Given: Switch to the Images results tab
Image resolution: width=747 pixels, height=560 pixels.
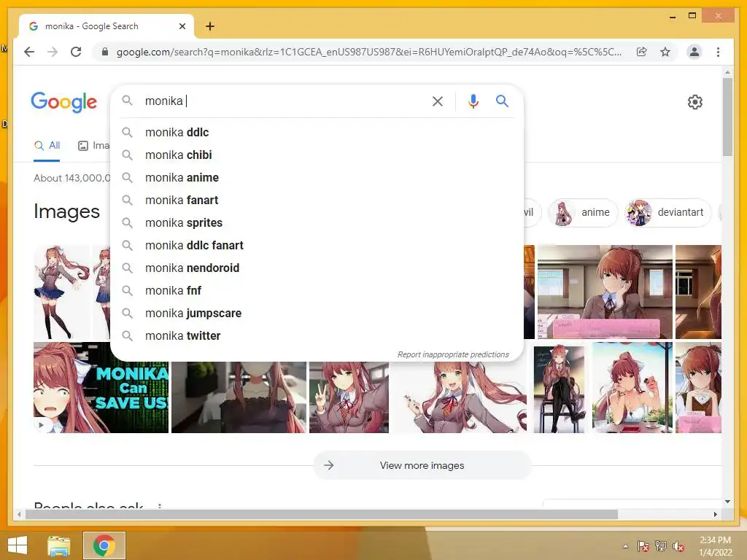Looking at the screenshot, I should click(x=93, y=146).
